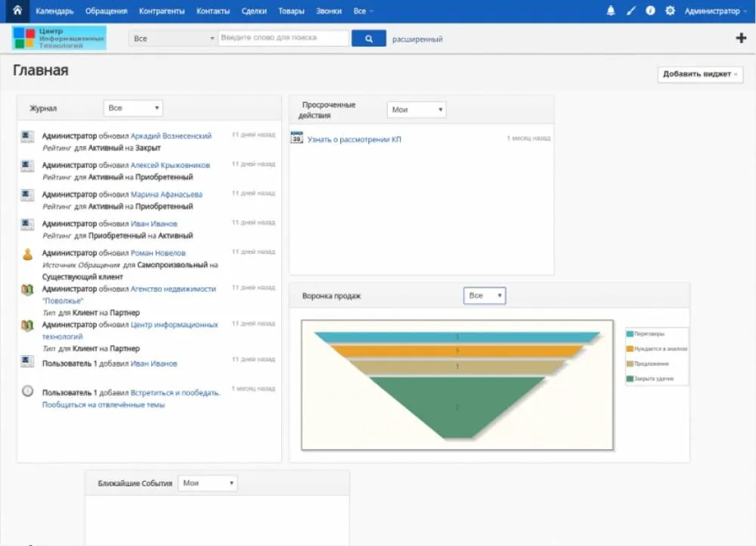This screenshot has width=756, height=546.
Task: Click the plus quick-create icon
Action: tap(741, 38)
